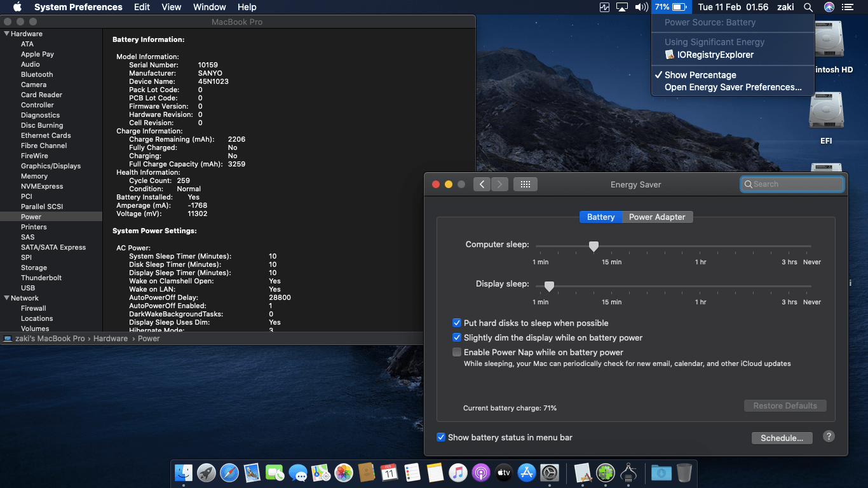The image size is (868, 488).
Task: Open the green clover app in Dock
Action: pyautogui.click(x=606, y=472)
